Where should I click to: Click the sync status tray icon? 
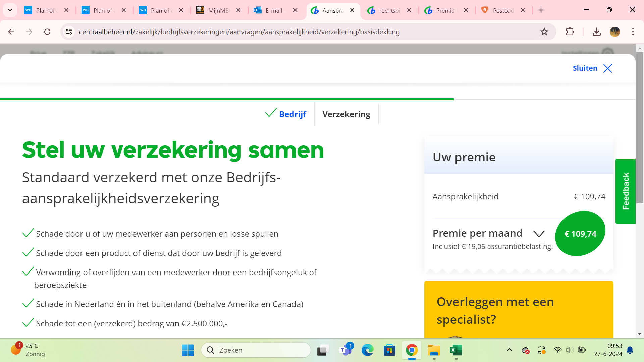click(x=541, y=350)
